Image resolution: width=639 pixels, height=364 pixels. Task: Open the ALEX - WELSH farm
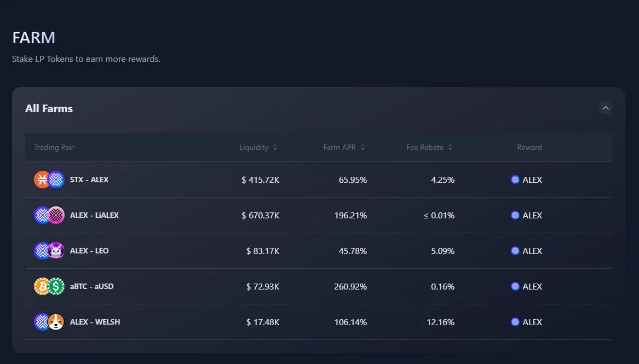318,322
